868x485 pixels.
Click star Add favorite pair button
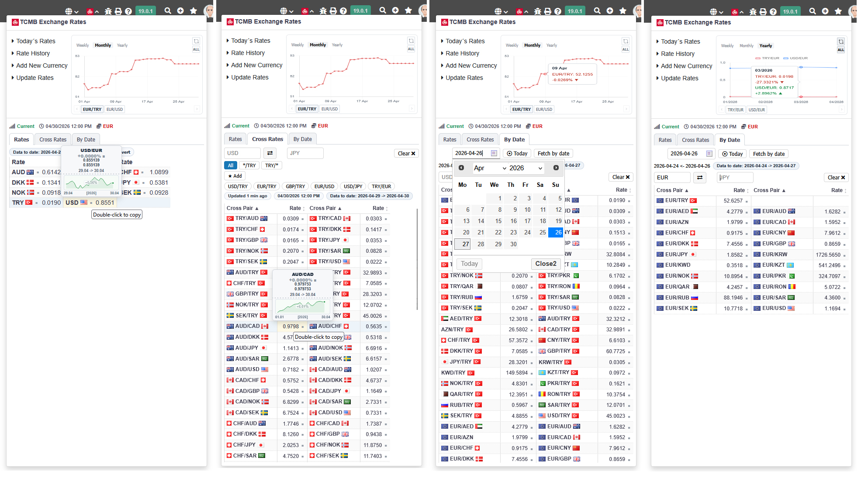(235, 176)
